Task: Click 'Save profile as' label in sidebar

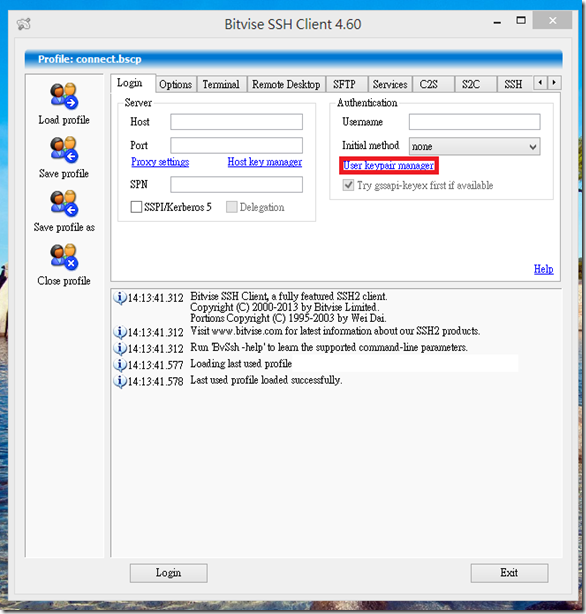Action: [64, 227]
